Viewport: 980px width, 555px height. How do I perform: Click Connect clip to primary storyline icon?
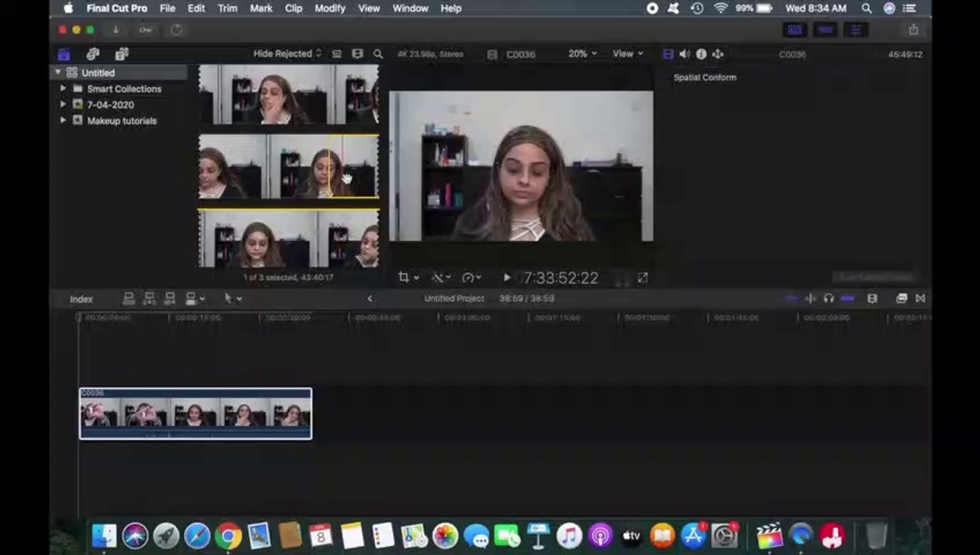coord(129,298)
